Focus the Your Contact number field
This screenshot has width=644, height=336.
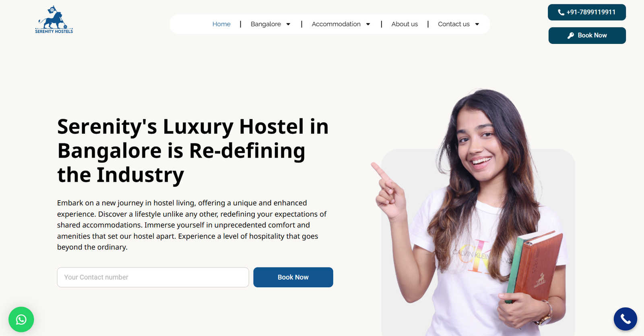click(153, 277)
